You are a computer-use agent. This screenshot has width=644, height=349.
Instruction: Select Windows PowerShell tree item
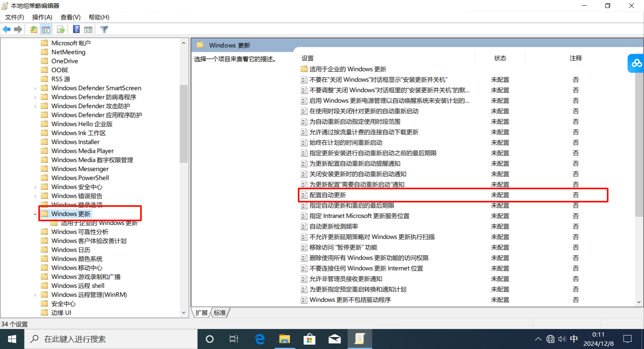[80, 178]
